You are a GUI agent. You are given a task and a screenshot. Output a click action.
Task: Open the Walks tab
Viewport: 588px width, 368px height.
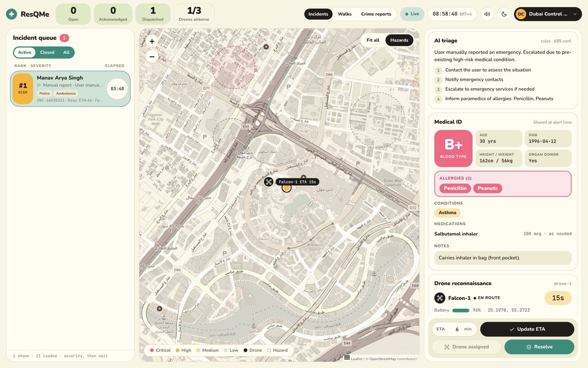click(345, 14)
